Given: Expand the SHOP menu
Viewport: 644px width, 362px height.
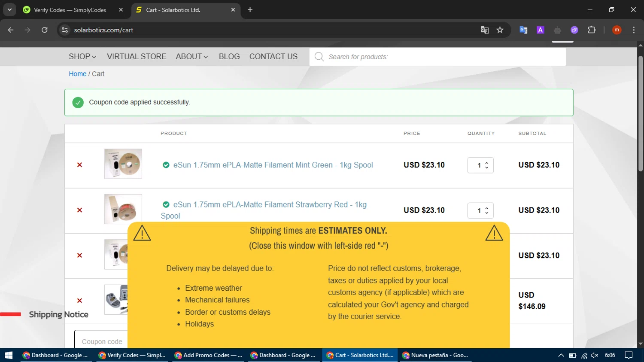Looking at the screenshot, I should [x=82, y=57].
